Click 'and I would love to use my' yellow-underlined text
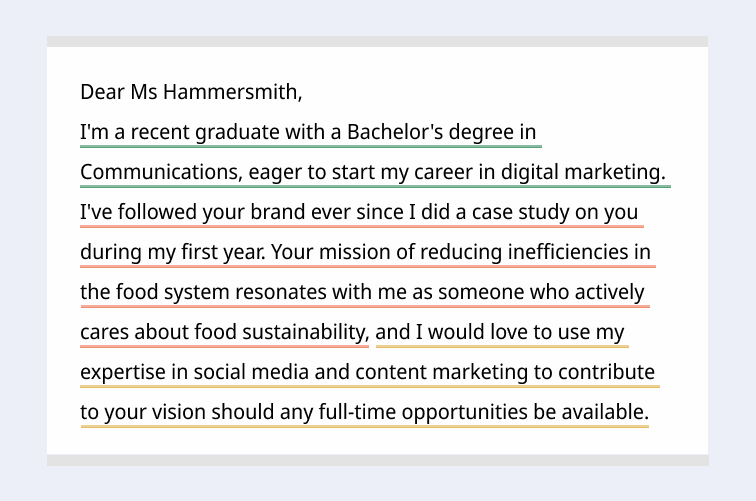 coord(500,332)
